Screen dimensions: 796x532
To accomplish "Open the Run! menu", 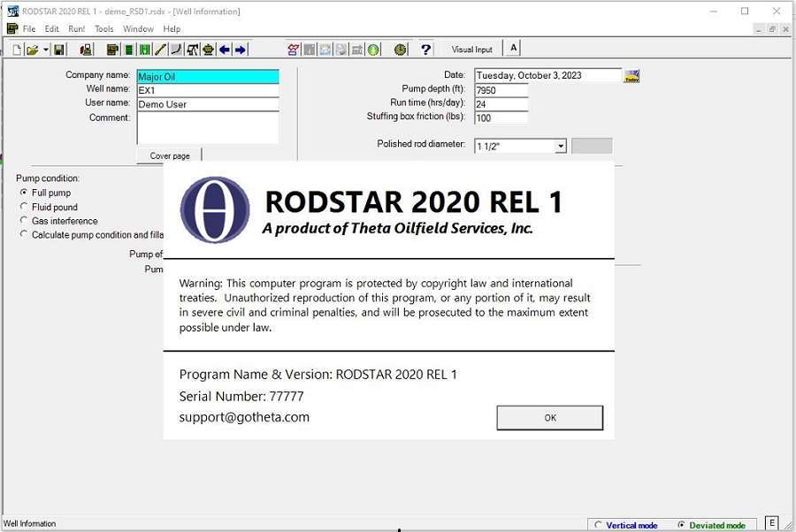I will point(75,28).
